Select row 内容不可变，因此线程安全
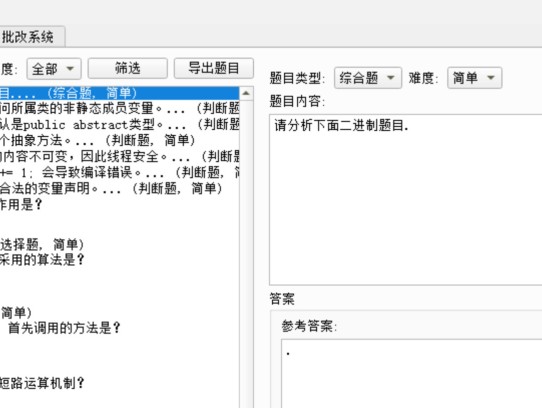The height and width of the screenshot is (408, 542). (x=119, y=156)
